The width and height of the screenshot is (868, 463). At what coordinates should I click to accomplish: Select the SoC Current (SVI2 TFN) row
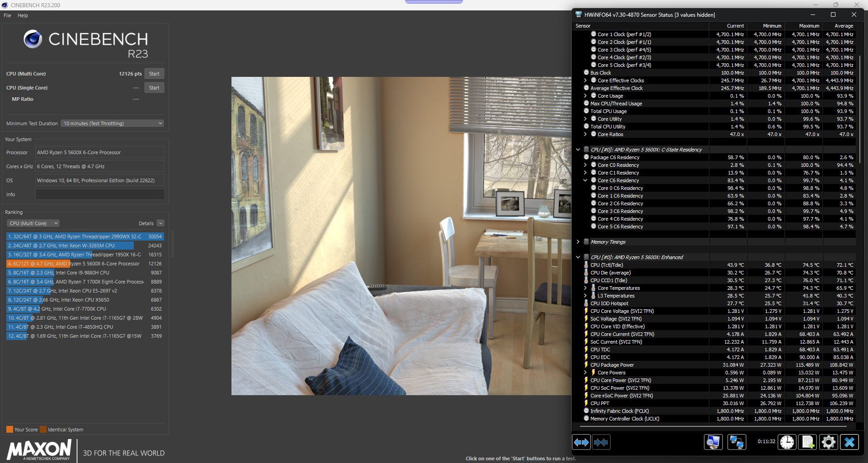pyautogui.click(x=714, y=342)
